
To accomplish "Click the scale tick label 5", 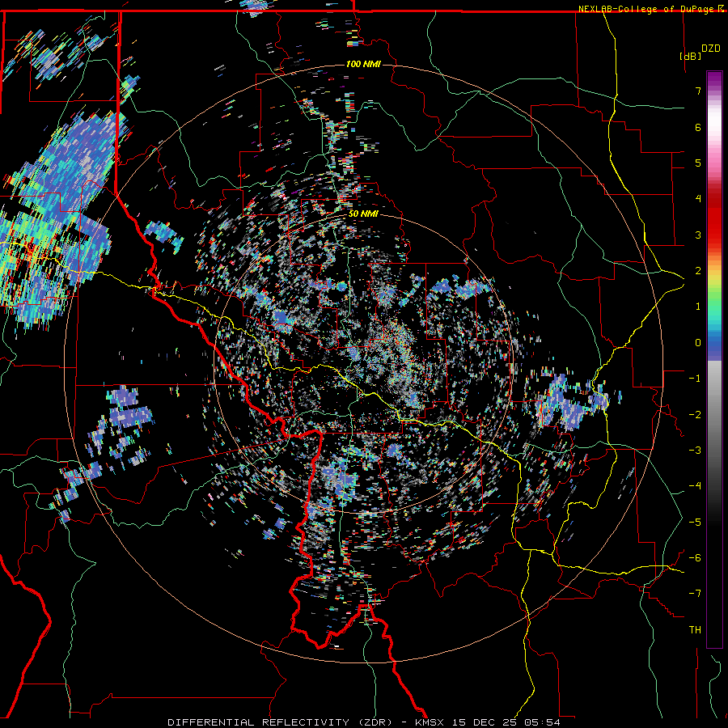I will click(698, 163).
